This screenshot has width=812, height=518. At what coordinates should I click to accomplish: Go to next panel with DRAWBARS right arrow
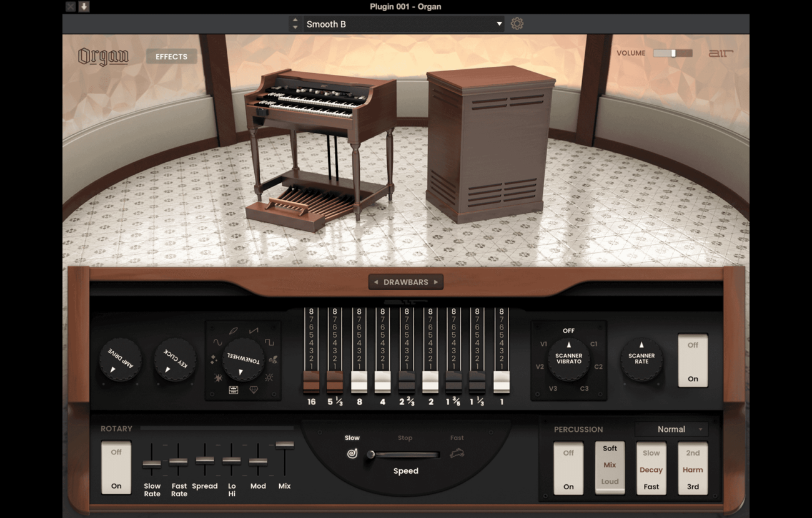click(x=436, y=282)
